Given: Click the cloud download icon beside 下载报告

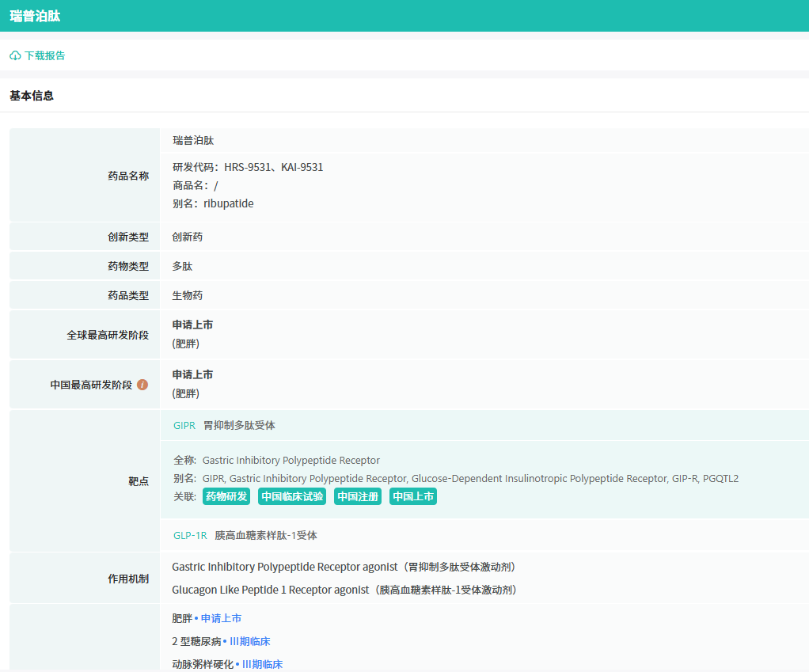Looking at the screenshot, I should pos(16,55).
